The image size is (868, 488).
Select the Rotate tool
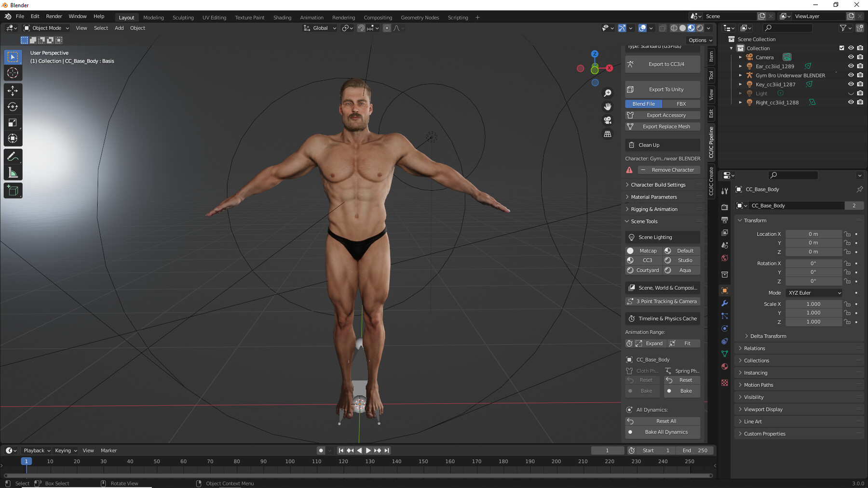pyautogui.click(x=13, y=106)
